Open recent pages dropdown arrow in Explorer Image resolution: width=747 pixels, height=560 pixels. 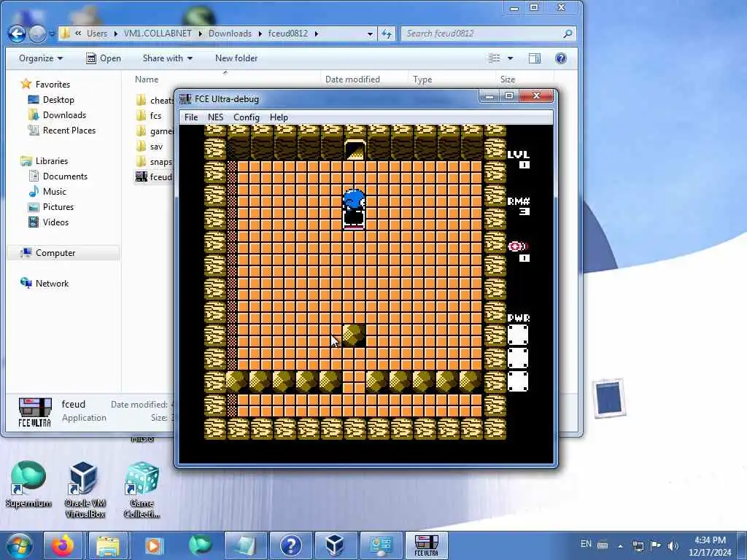(52, 34)
